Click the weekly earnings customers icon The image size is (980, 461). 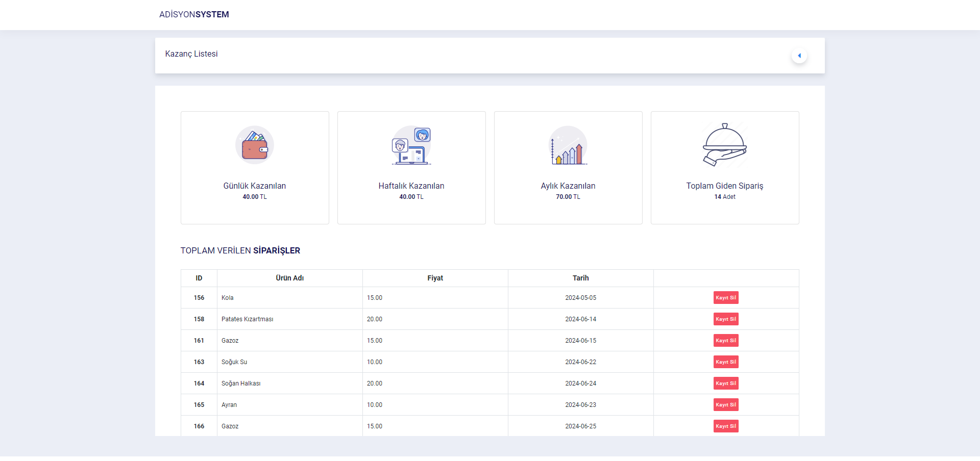pos(411,145)
